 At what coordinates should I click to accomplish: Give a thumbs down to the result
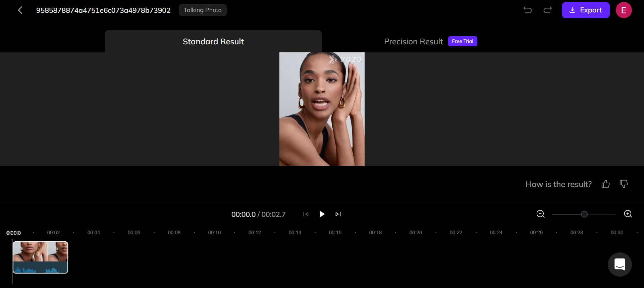(624, 184)
